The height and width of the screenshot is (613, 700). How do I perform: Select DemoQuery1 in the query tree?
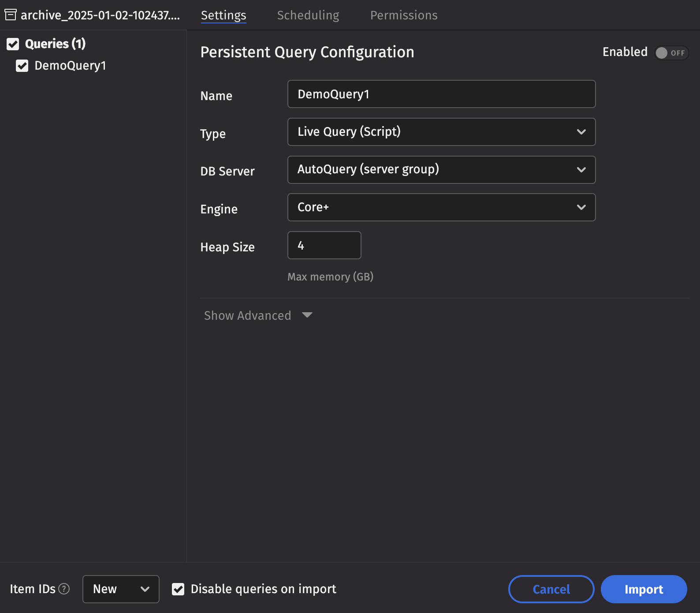(x=70, y=66)
